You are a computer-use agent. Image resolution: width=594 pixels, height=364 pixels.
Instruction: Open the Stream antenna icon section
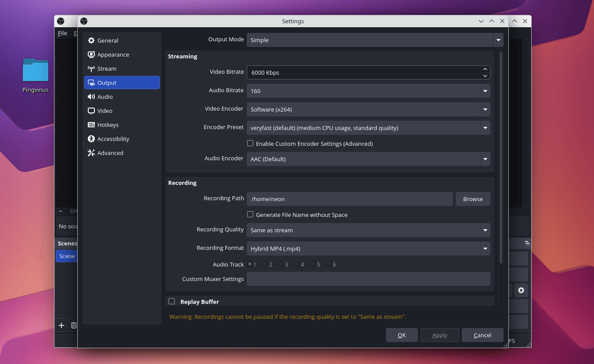coord(91,68)
